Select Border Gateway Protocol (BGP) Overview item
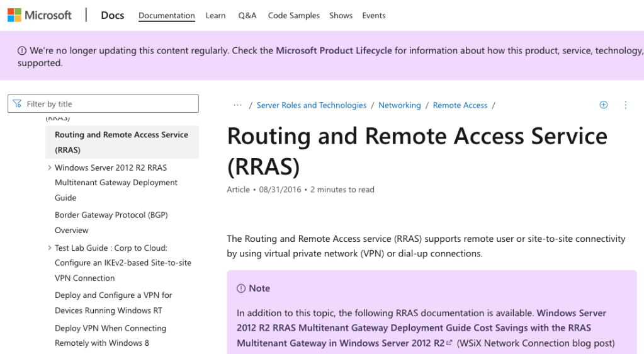 click(x=111, y=222)
